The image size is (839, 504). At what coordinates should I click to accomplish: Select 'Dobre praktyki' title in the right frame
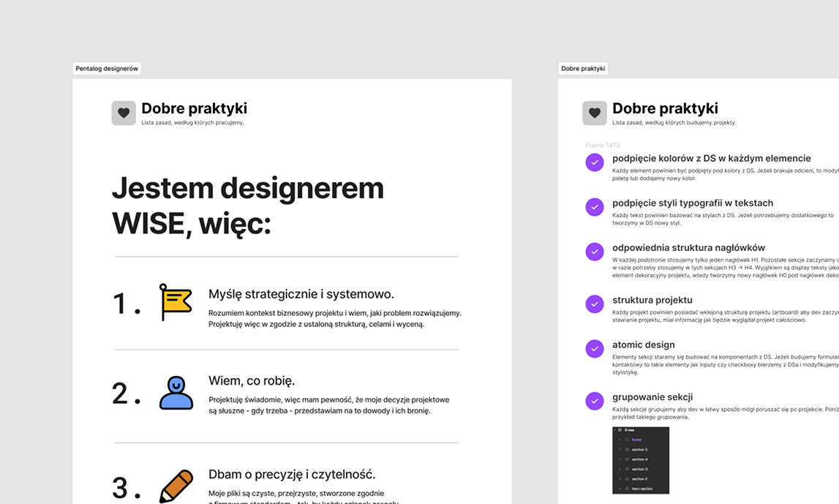click(665, 108)
